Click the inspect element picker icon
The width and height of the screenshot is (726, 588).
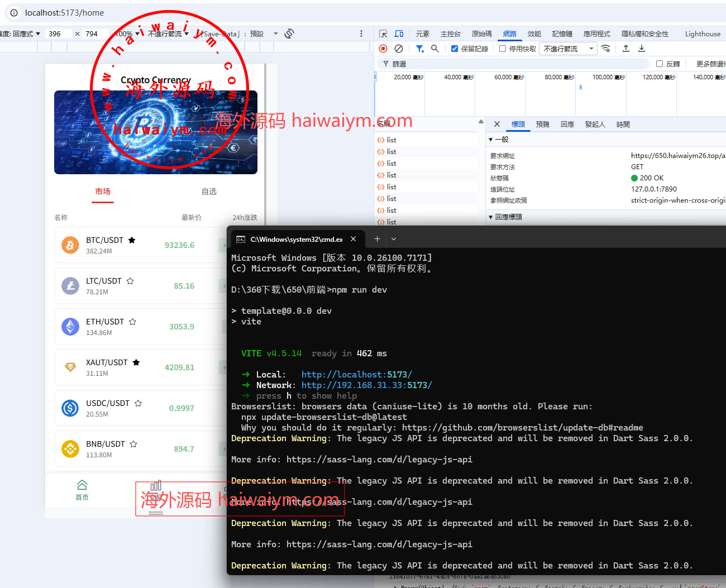[383, 34]
